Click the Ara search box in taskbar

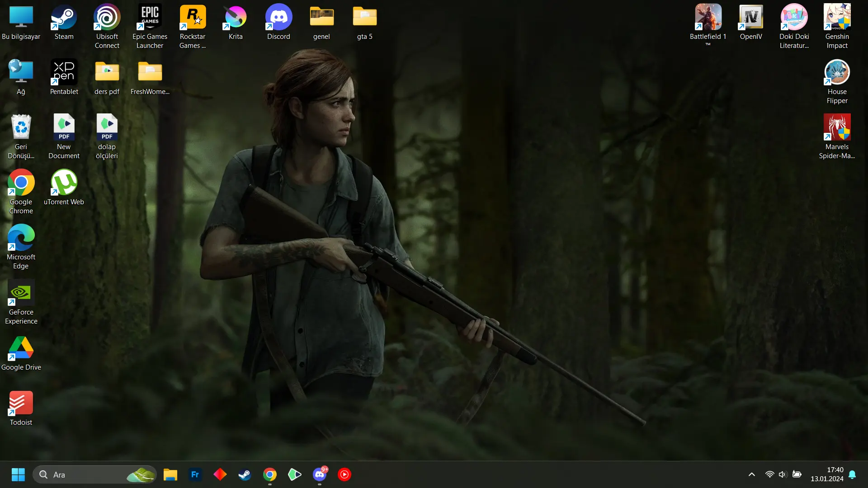94,474
